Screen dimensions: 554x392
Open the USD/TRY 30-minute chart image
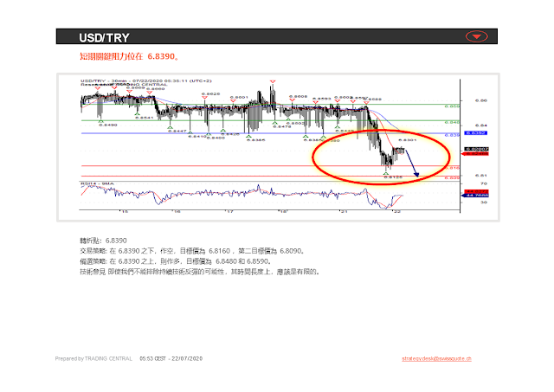coord(278,148)
